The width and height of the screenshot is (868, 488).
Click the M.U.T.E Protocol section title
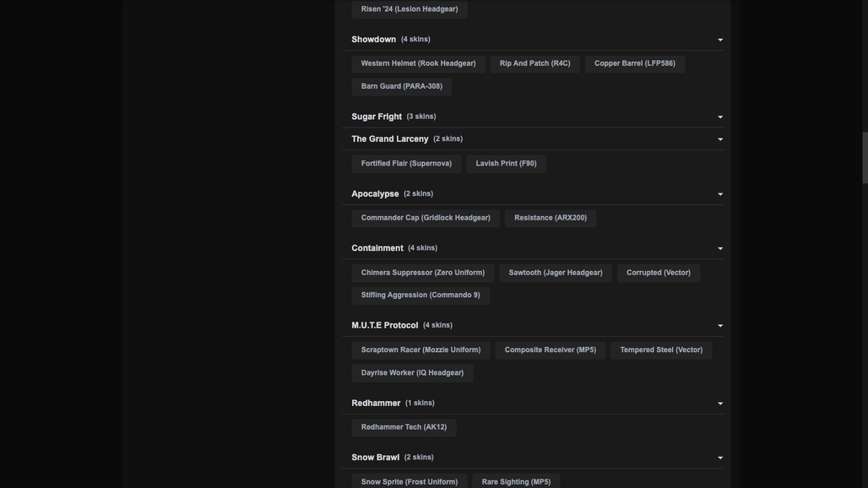(x=385, y=325)
